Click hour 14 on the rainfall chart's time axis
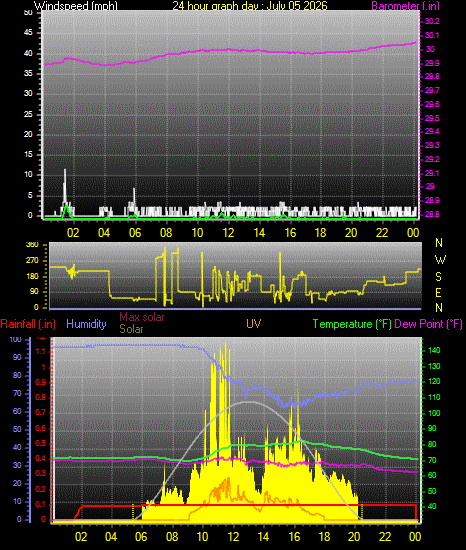The height and width of the screenshot is (550, 466). tap(263, 537)
